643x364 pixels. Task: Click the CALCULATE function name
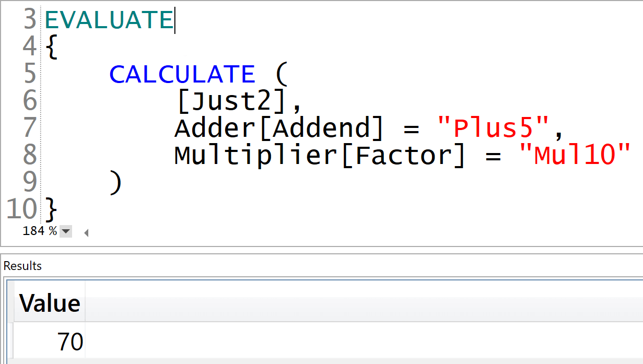[182, 74]
